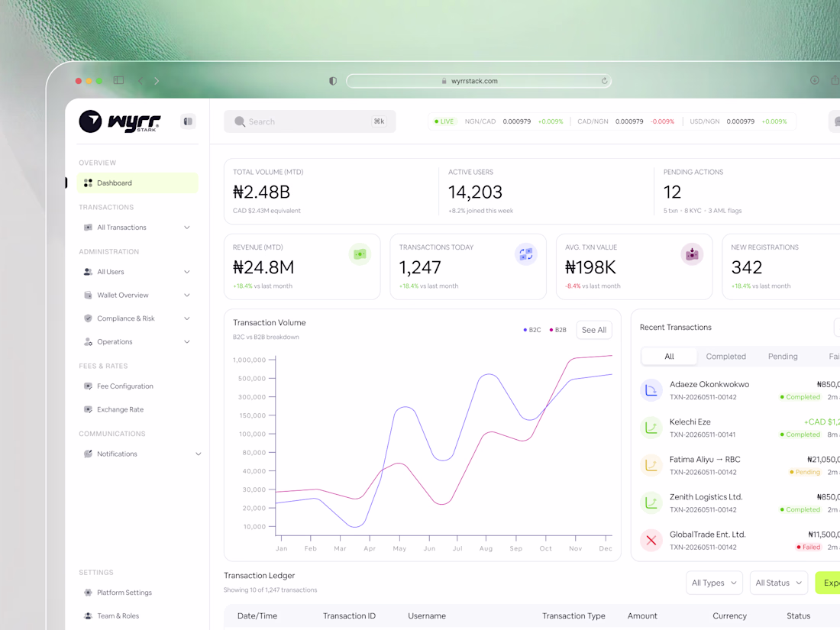Reload the page with refresh icon
The height and width of the screenshot is (630, 840).
coord(604,81)
